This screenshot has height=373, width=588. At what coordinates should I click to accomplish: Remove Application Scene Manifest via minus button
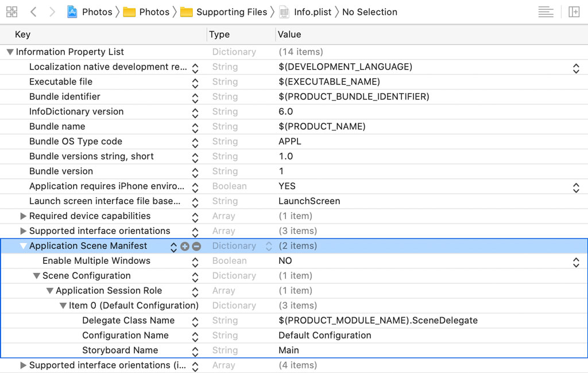coord(195,245)
